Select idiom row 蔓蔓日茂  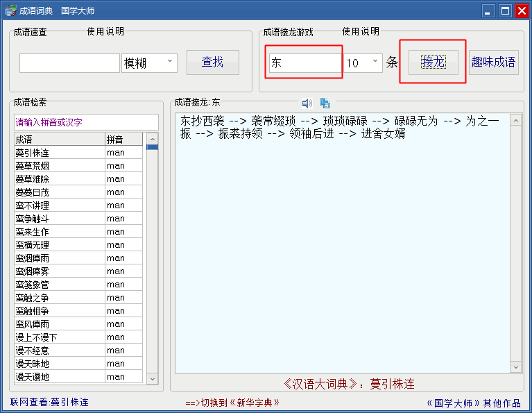78,192
